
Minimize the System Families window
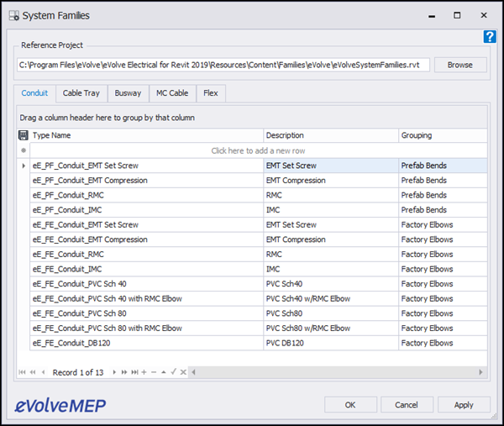point(432,16)
